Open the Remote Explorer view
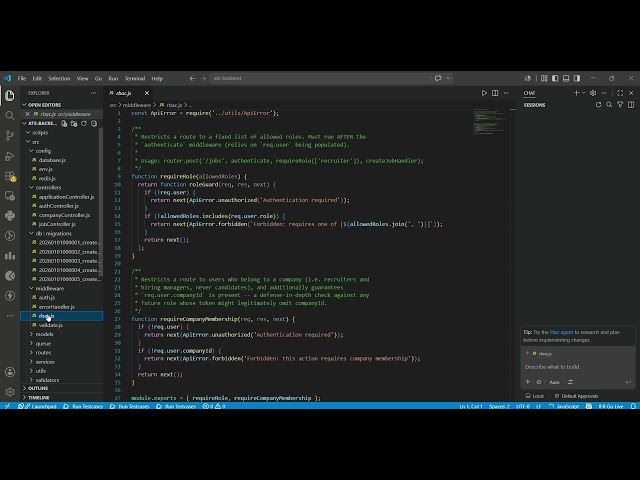 (x=10, y=196)
